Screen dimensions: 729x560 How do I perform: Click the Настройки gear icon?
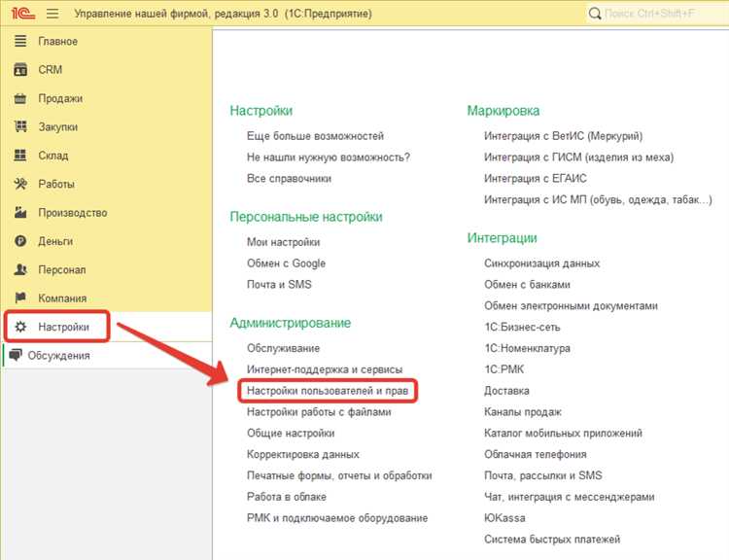pos(20,327)
